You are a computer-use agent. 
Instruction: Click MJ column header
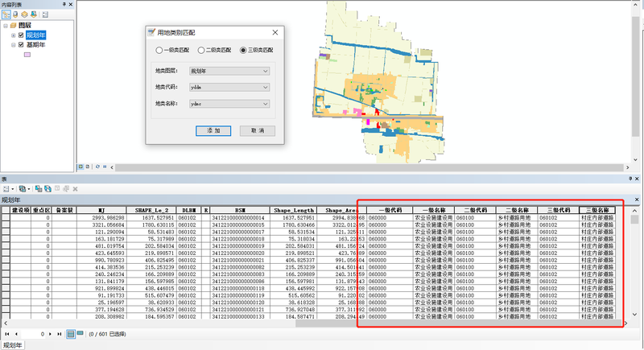(x=101, y=210)
